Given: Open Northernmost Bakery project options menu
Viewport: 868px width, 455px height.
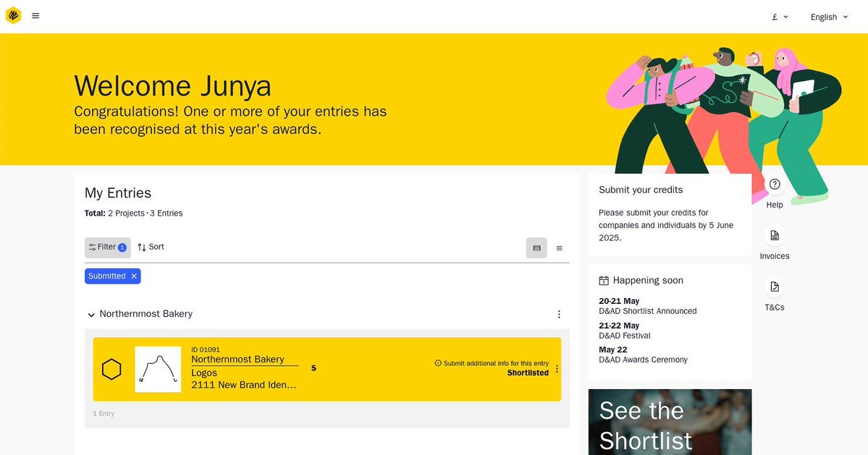Looking at the screenshot, I should coord(559,315).
